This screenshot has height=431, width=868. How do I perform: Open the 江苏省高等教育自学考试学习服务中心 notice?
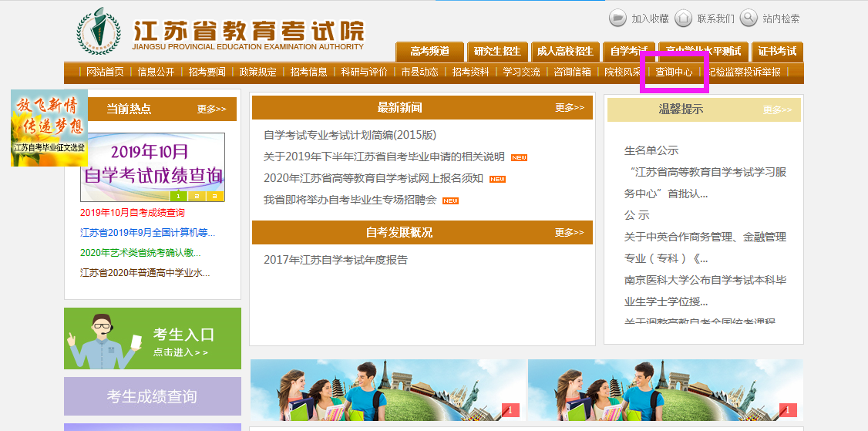[x=705, y=183]
